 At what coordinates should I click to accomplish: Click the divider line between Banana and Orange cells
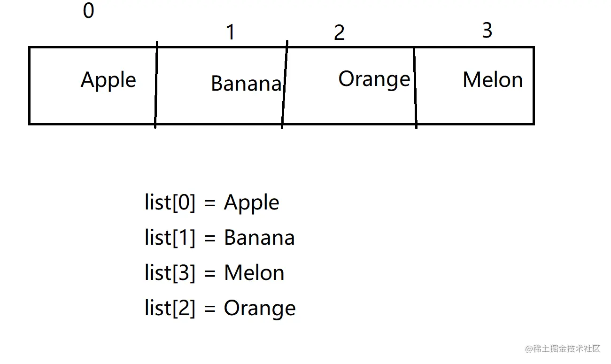pyautogui.click(x=285, y=85)
